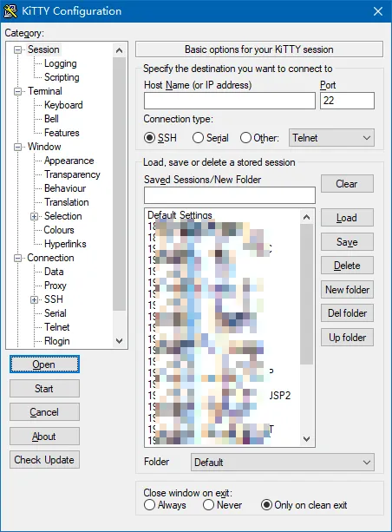Choose Never for close window on exit
The height and width of the screenshot is (532, 392).
(208, 505)
